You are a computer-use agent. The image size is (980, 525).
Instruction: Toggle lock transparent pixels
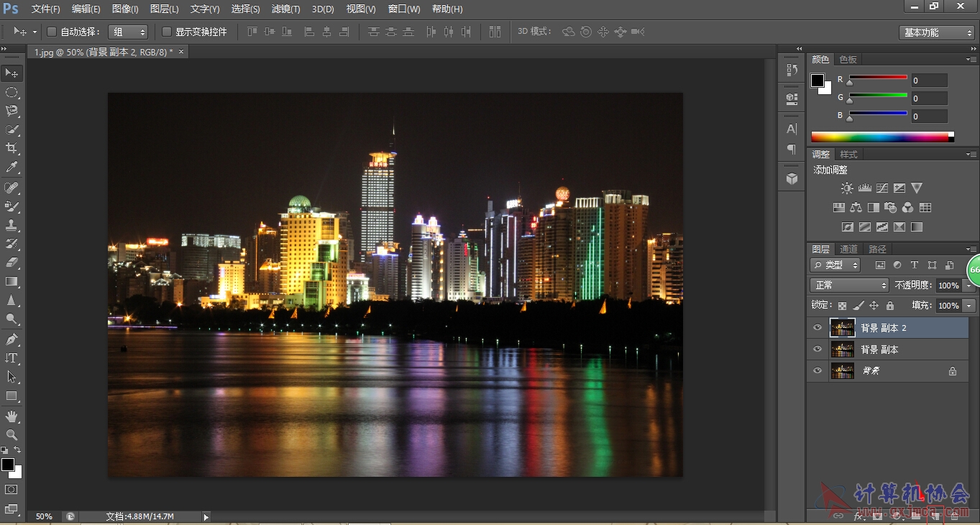843,306
